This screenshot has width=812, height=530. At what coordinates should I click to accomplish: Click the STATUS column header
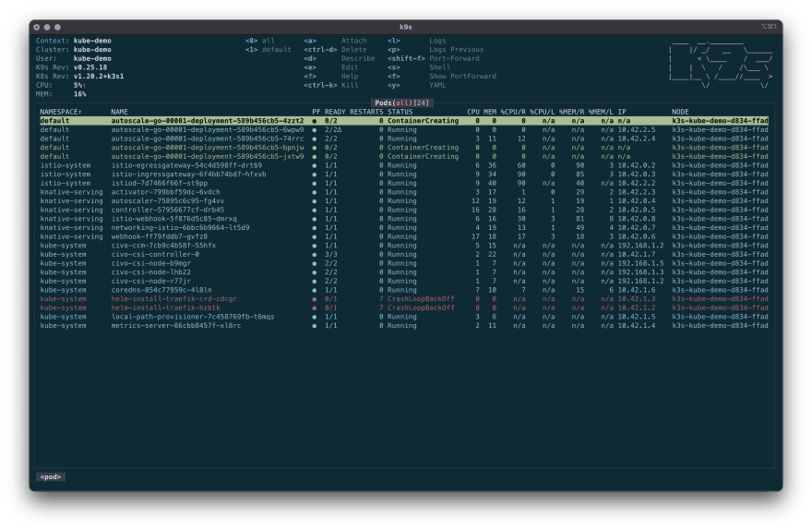coord(400,112)
